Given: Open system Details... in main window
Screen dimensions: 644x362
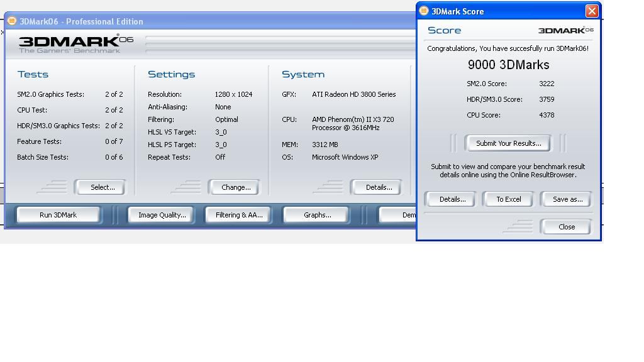Looking at the screenshot, I should pos(376,187).
